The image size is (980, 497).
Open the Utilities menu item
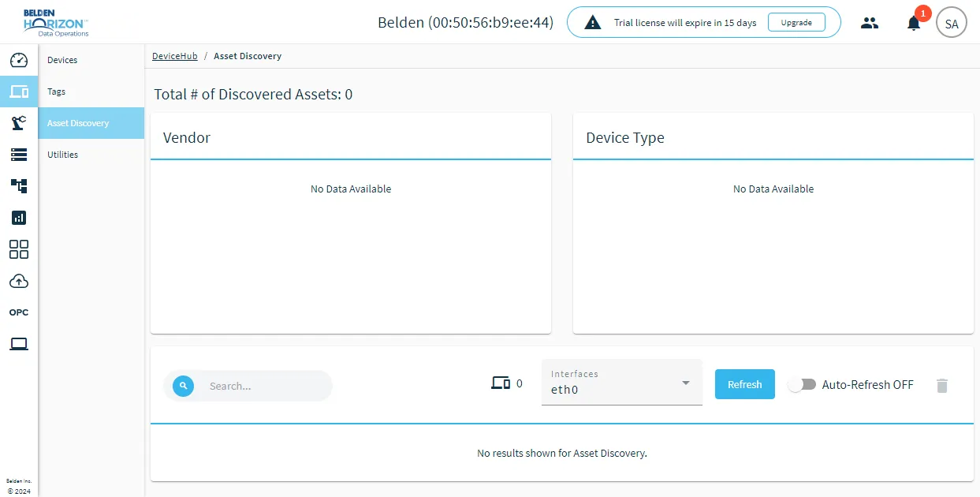click(91, 155)
